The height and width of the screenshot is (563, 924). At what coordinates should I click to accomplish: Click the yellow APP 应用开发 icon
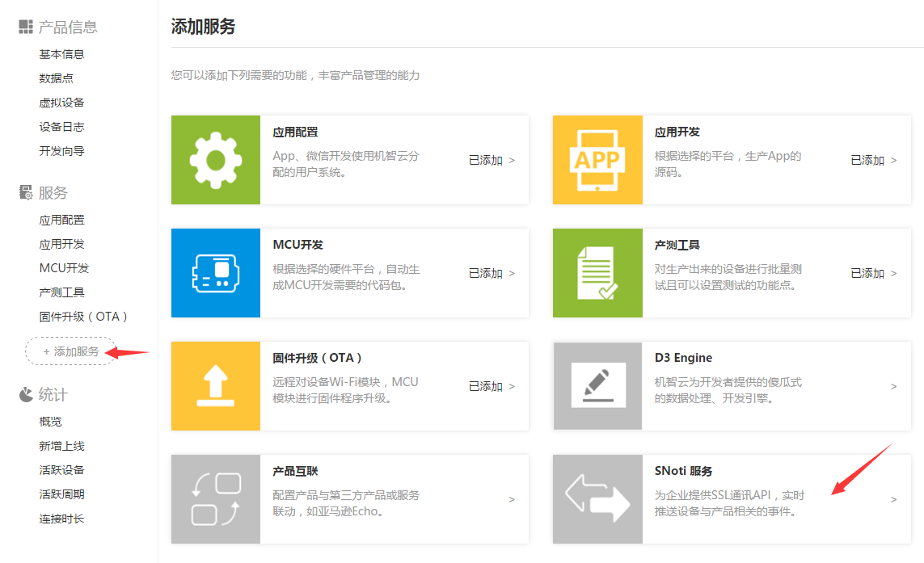(x=597, y=160)
